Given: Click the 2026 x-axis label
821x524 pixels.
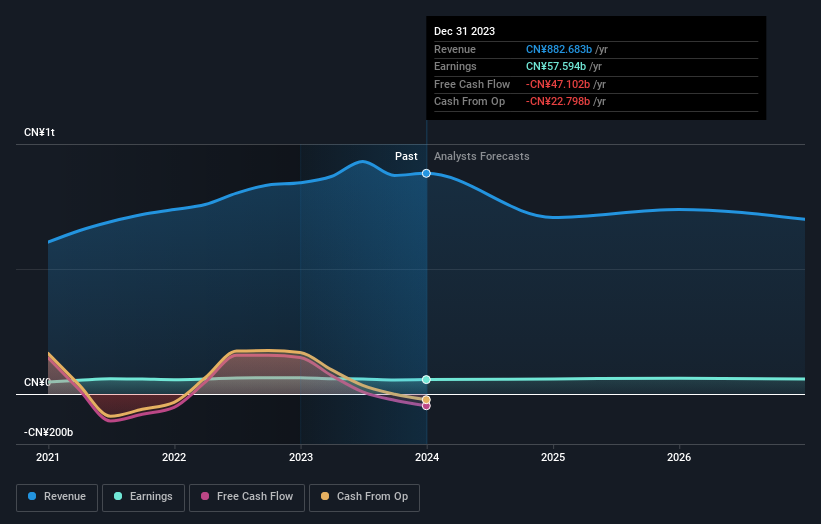Looking at the screenshot, I should [679, 457].
